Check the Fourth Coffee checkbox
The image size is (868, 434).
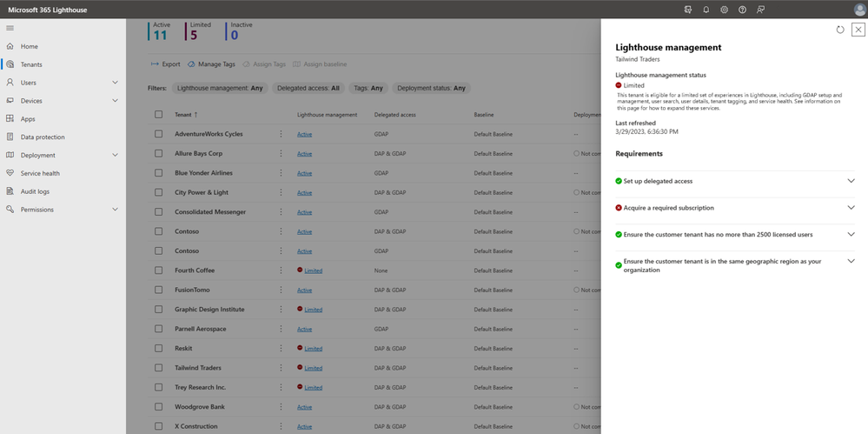point(159,270)
